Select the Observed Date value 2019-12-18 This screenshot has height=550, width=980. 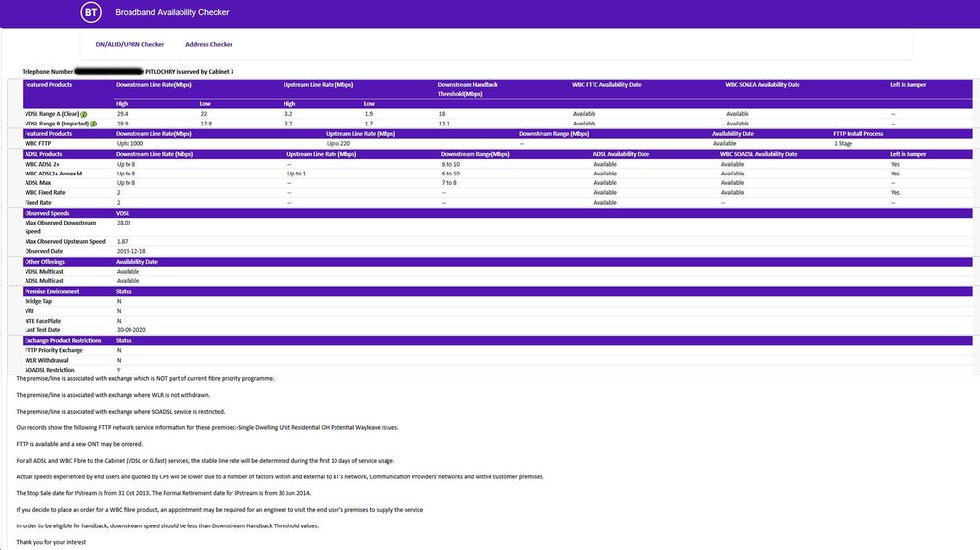coord(130,251)
